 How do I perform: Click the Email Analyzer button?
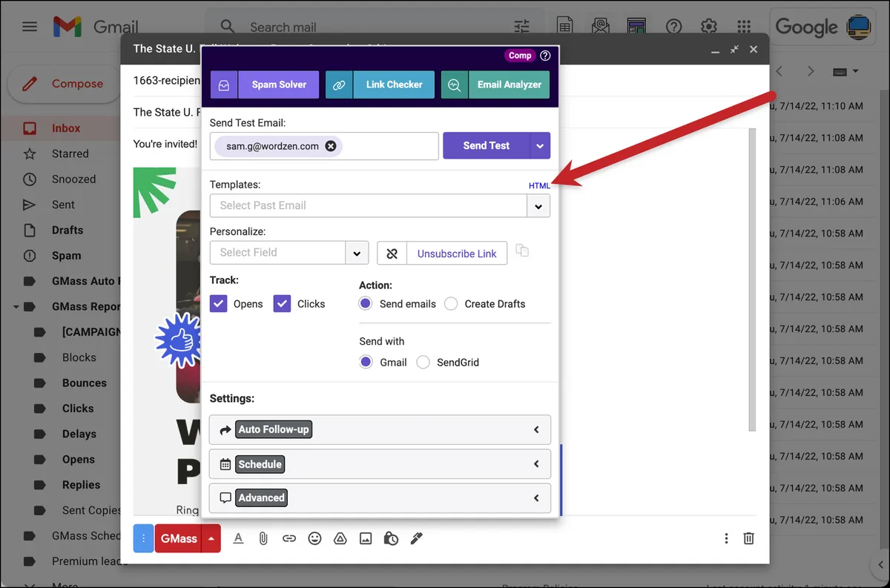click(495, 85)
